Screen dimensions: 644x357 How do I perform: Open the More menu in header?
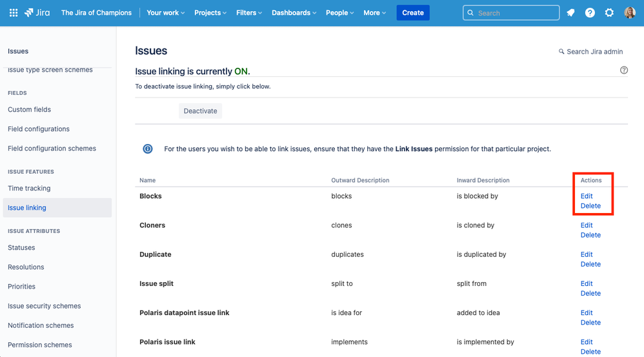coord(375,12)
